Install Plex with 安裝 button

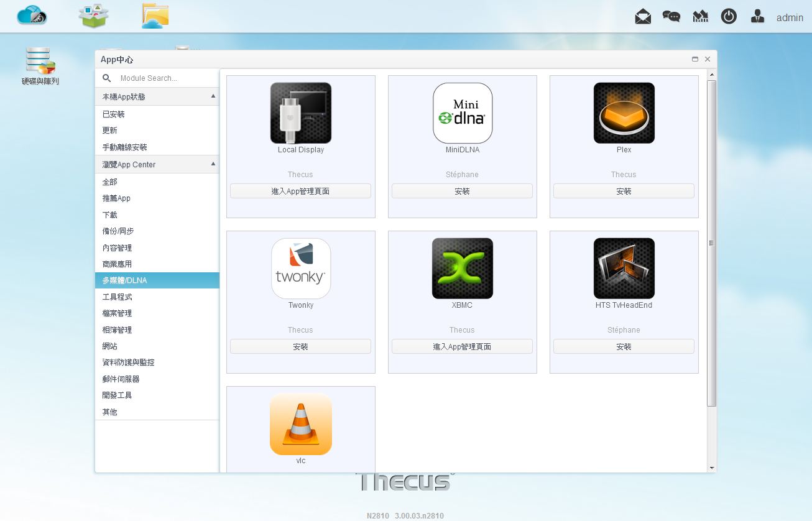pyautogui.click(x=624, y=191)
